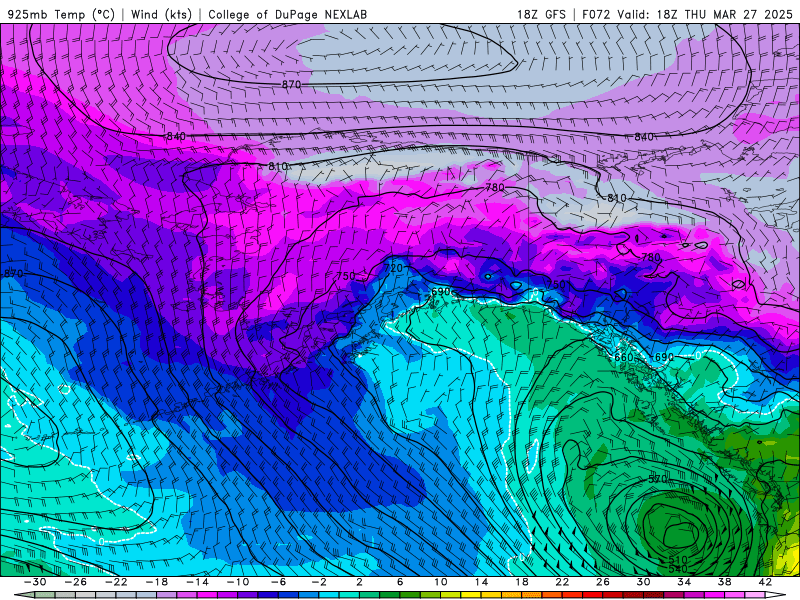
Task: Click the '18Z GFS' model run label
Action: click(x=541, y=14)
